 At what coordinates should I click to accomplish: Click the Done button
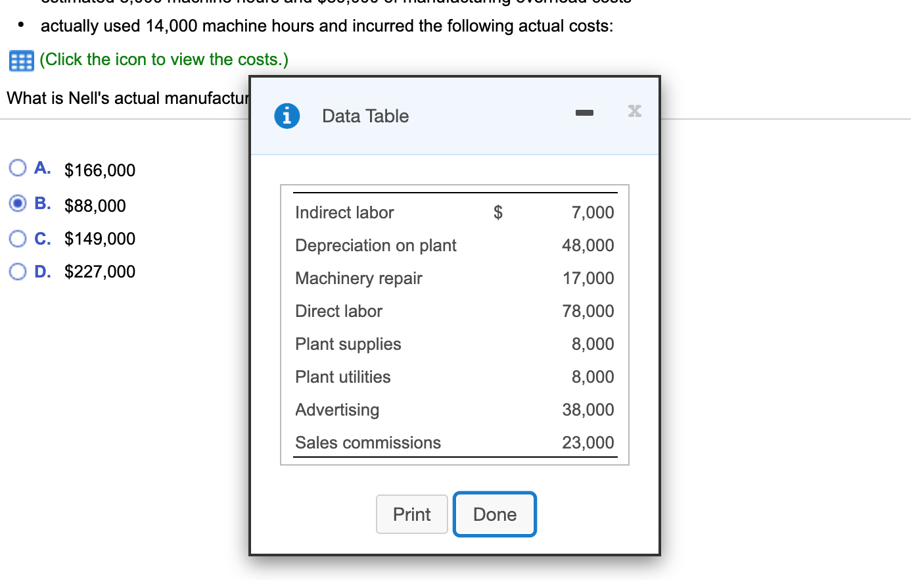coord(495,514)
